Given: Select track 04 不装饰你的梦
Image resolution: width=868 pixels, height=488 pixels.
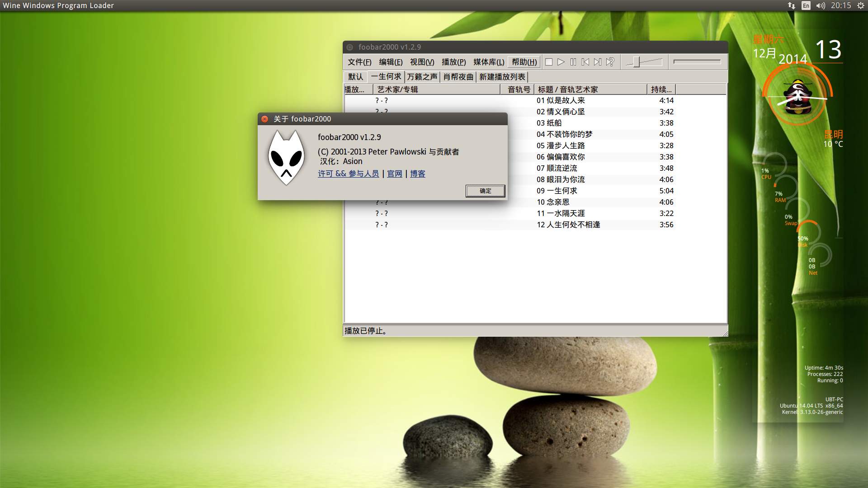Looking at the screenshot, I should [565, 134].
